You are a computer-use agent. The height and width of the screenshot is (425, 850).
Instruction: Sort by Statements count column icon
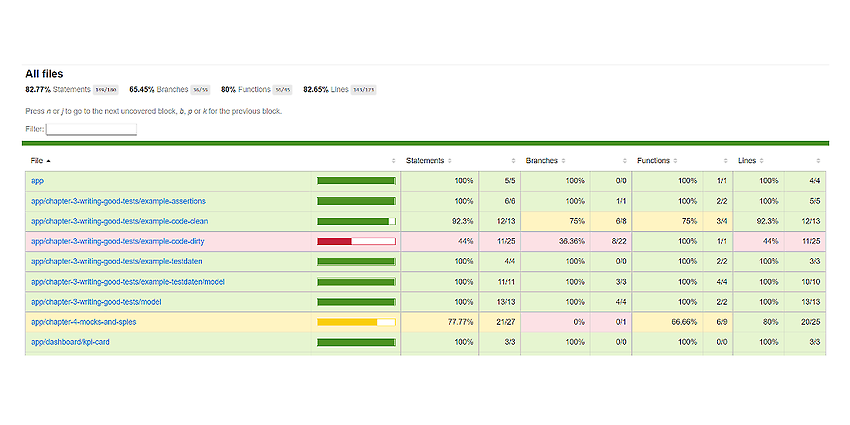pos(513,161)
